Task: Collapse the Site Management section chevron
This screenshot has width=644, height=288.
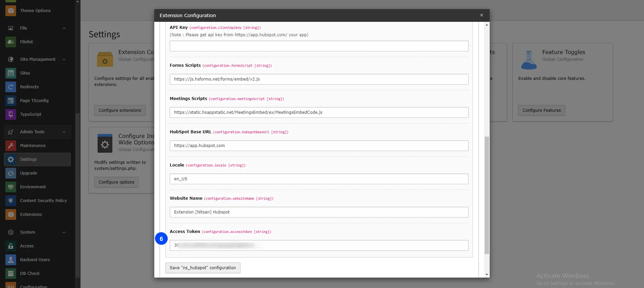Action: tap(64, 59)
